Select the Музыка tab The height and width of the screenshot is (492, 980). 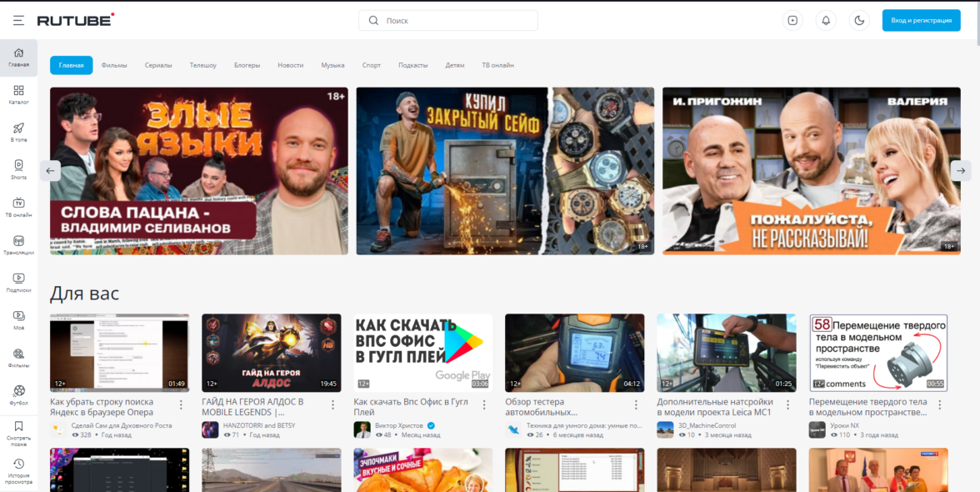click(x=332, y=65)
